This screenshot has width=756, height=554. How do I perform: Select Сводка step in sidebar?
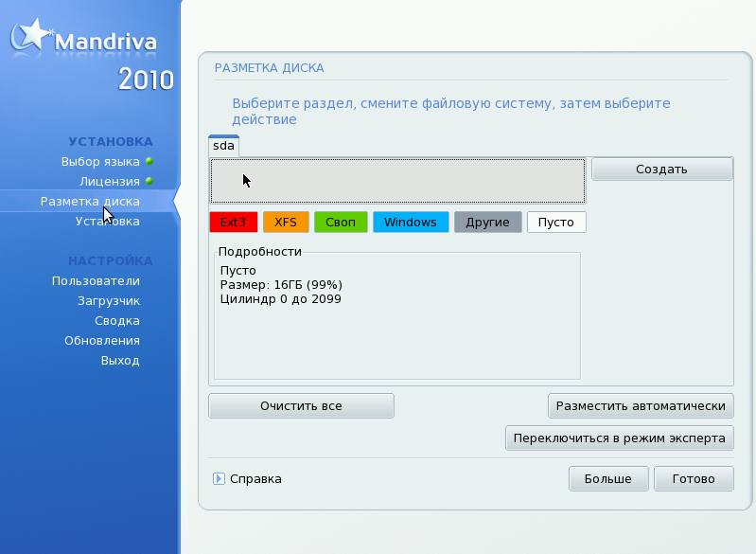[x=117, y=320]
